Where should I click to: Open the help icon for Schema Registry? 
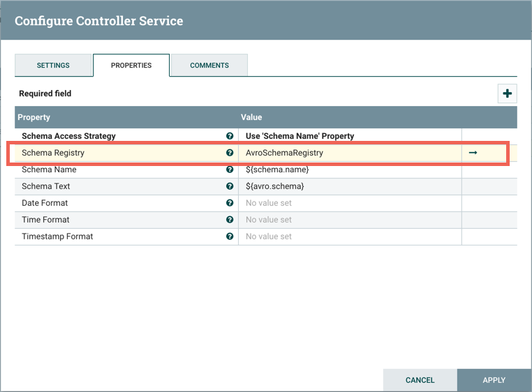(230, 153)
